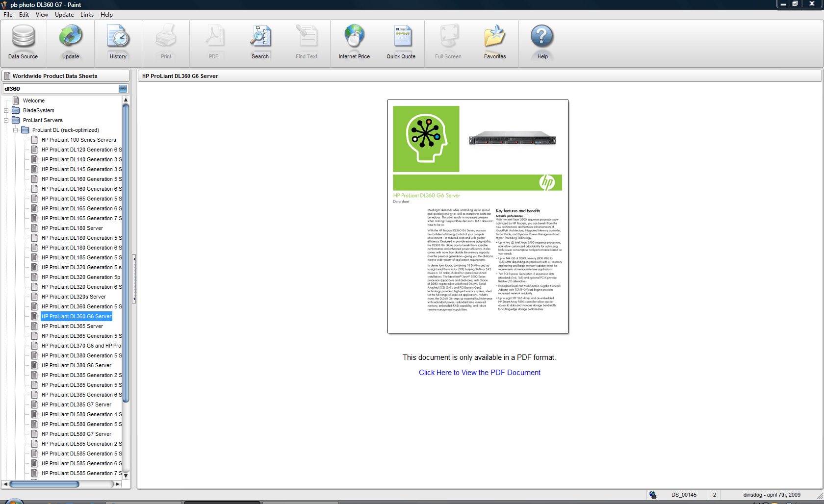The height and width of the screenshot is (504, 824).
Task: Open the Links menu
Action: (87, 15)
